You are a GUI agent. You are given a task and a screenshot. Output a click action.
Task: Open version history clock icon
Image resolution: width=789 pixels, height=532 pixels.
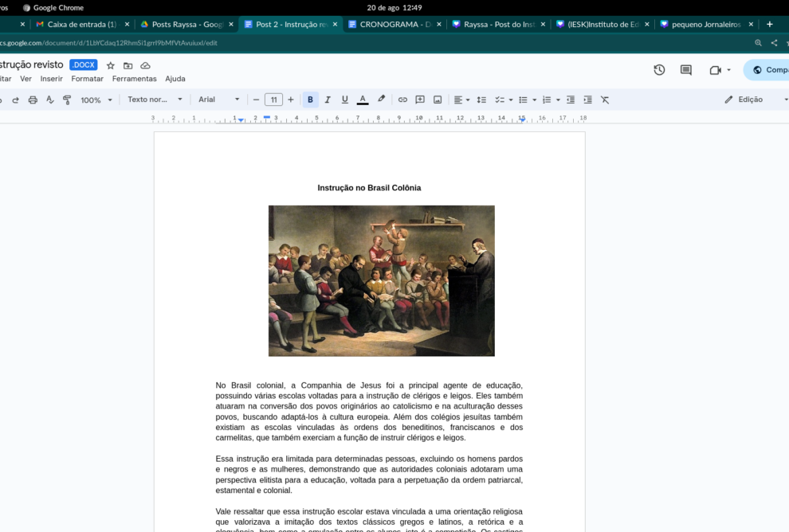[659, 70]
